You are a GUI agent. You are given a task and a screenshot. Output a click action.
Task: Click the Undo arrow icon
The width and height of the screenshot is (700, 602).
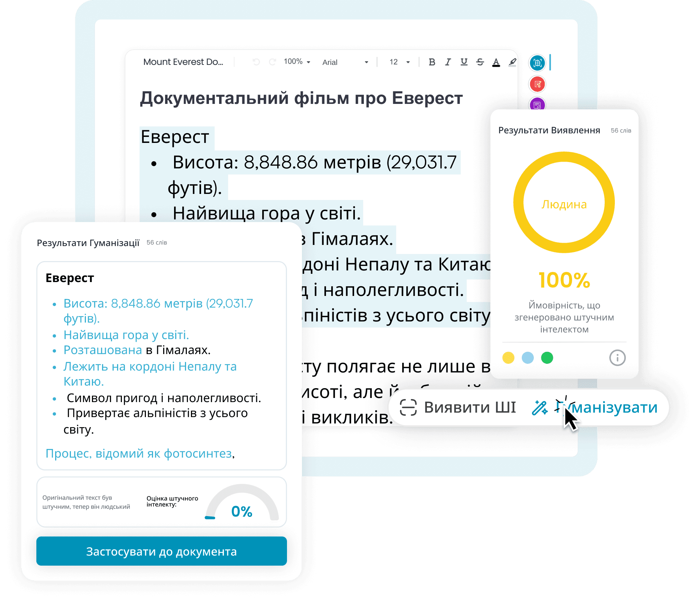click(256, 62)
